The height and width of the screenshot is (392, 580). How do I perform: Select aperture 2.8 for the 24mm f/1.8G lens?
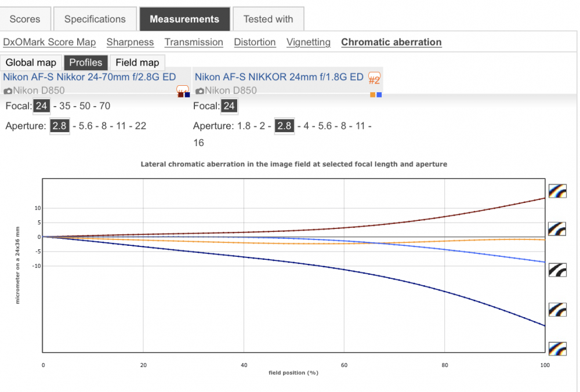coord(284,126)
